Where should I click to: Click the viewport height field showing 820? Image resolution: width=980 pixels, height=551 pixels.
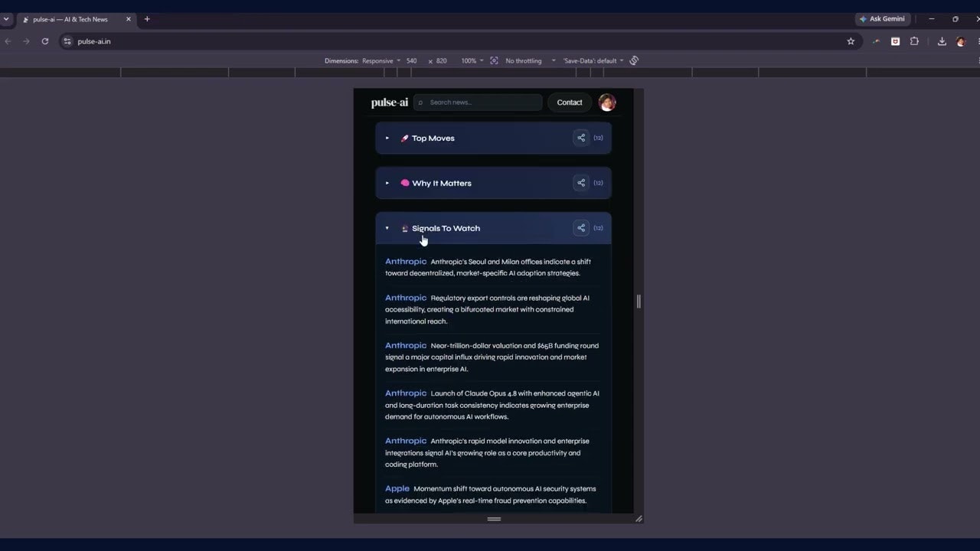click(x=442, y=60)
